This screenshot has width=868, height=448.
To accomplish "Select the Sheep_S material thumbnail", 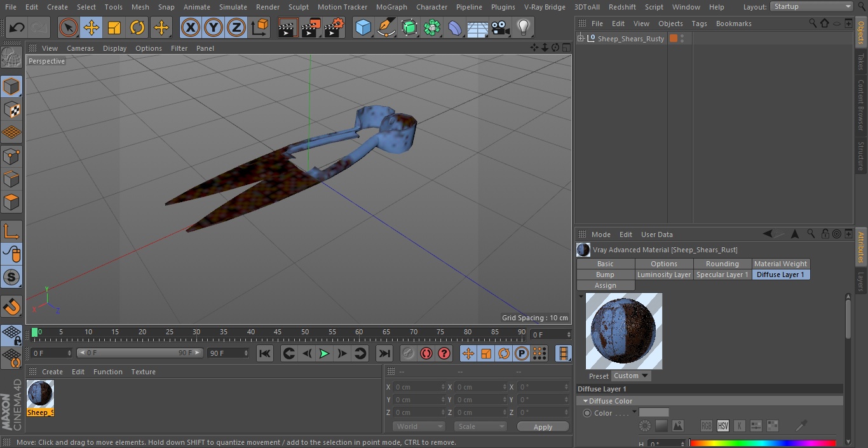I will coord(40,398).
